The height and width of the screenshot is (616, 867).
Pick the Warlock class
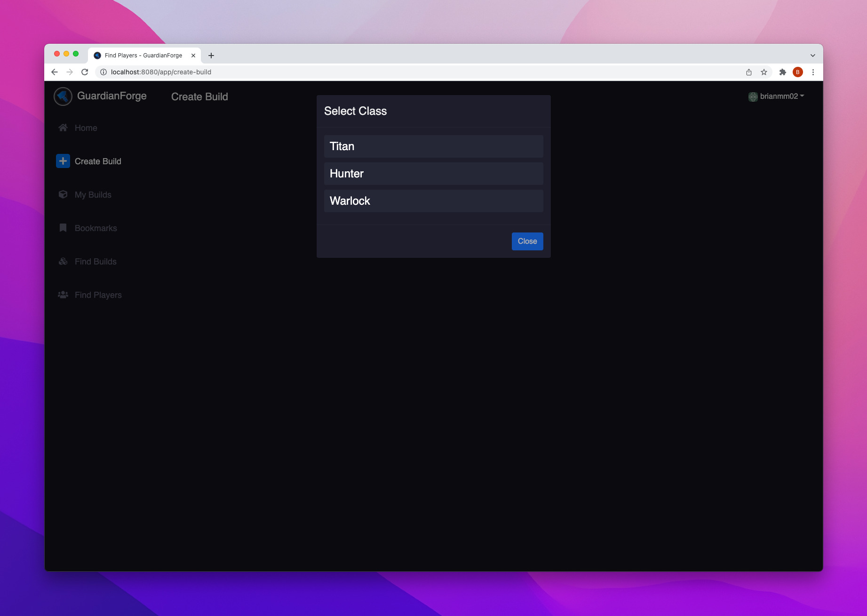tap(433, 201)
